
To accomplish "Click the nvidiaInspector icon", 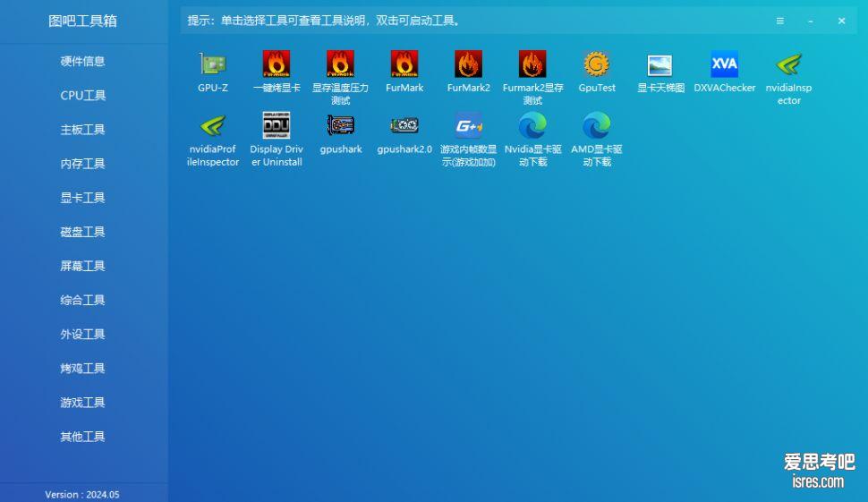I will tap(789, 64).
